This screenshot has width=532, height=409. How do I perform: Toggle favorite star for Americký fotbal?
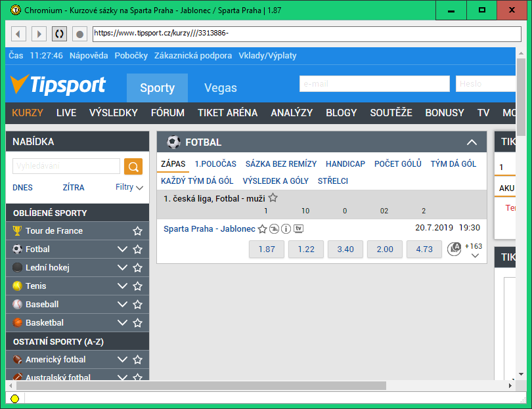137,360
